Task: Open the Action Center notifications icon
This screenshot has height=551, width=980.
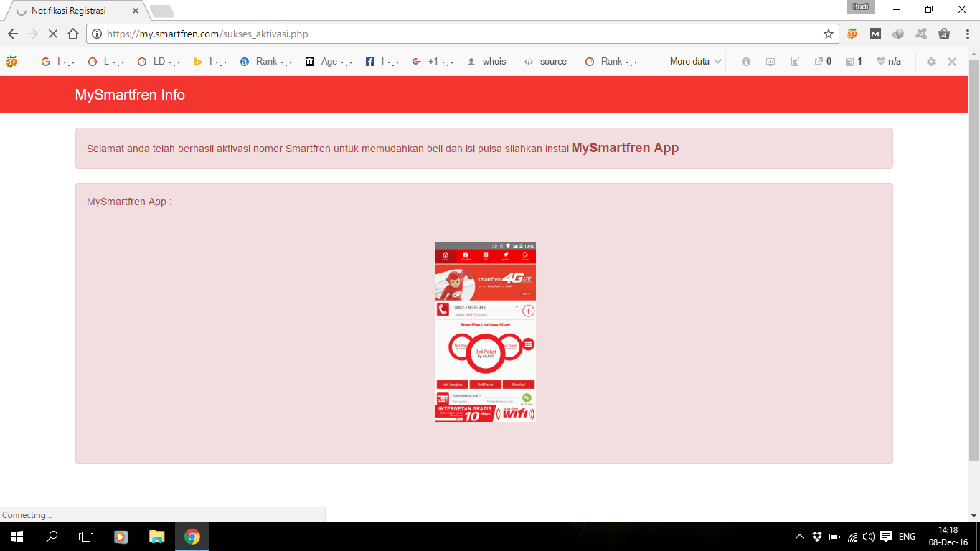Action: pos(886,537)
